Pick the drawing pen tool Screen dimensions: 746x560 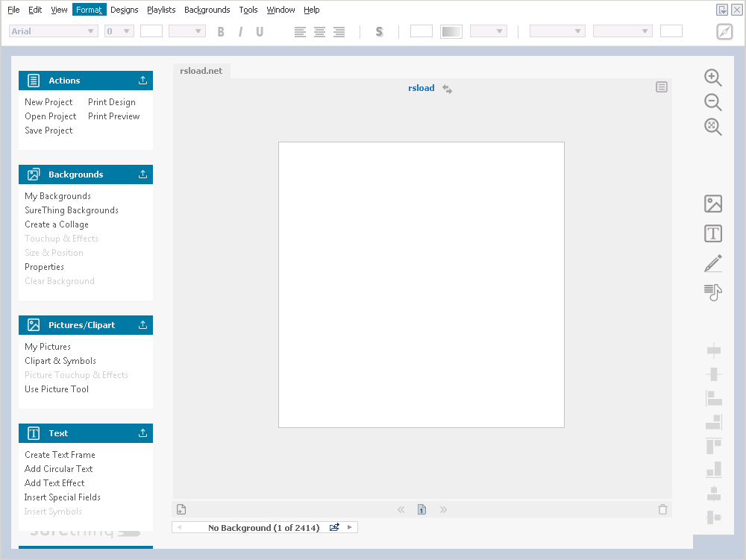pyautogui.click(x=712, y=262)
